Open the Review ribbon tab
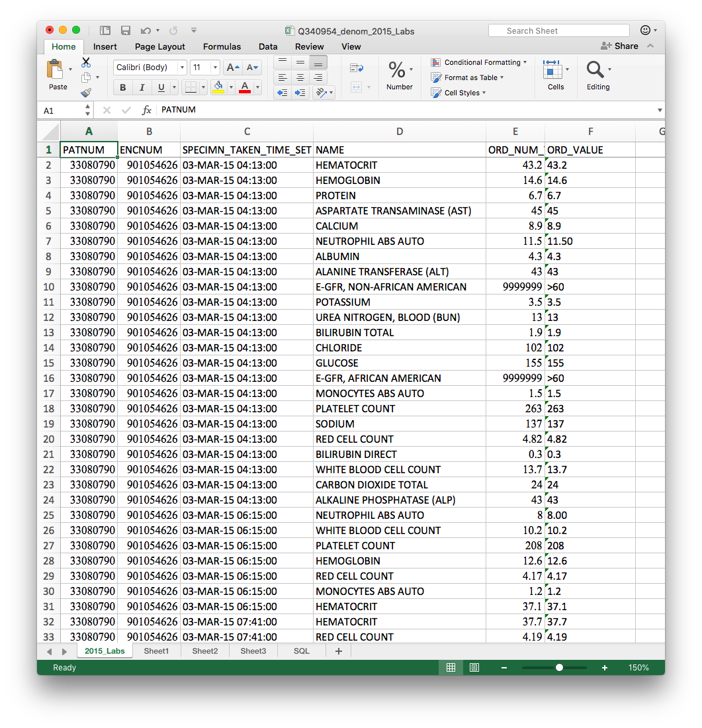Screen dimensions: 702x728 [x=309, y=46]
